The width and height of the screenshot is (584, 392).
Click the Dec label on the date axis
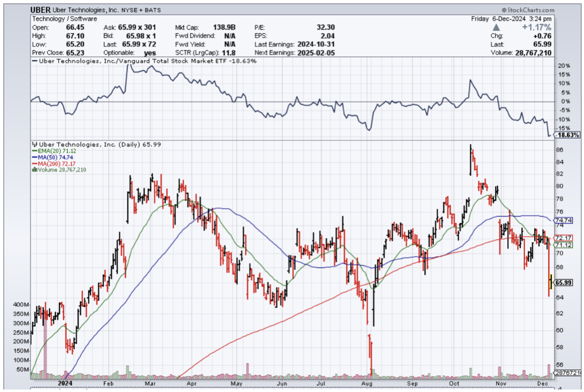click(543, 384)
